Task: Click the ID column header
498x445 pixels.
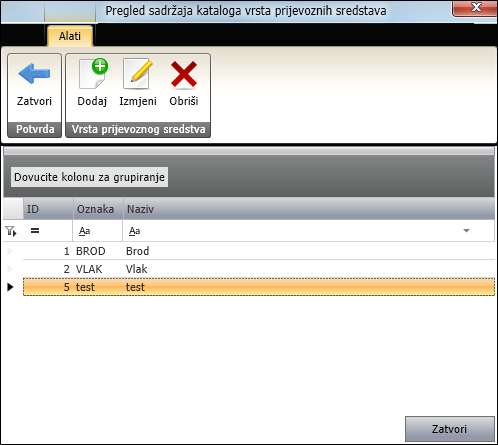Action: 48,209
